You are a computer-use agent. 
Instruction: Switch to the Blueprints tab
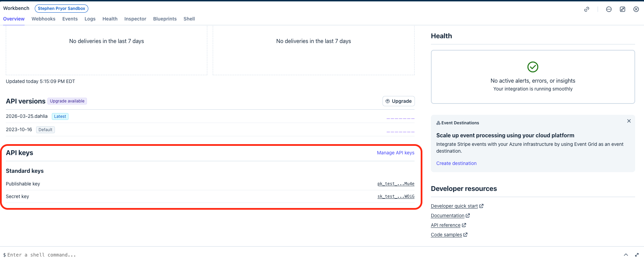[x=165, y=19]
